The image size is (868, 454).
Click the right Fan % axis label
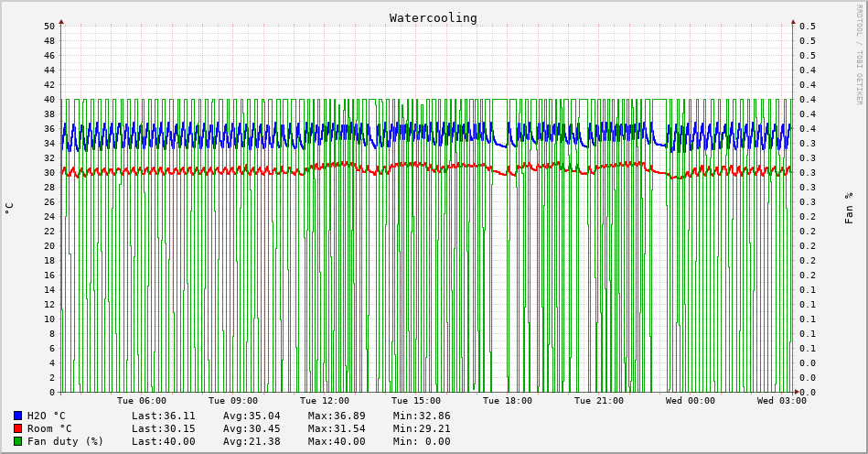coord(849,208)
